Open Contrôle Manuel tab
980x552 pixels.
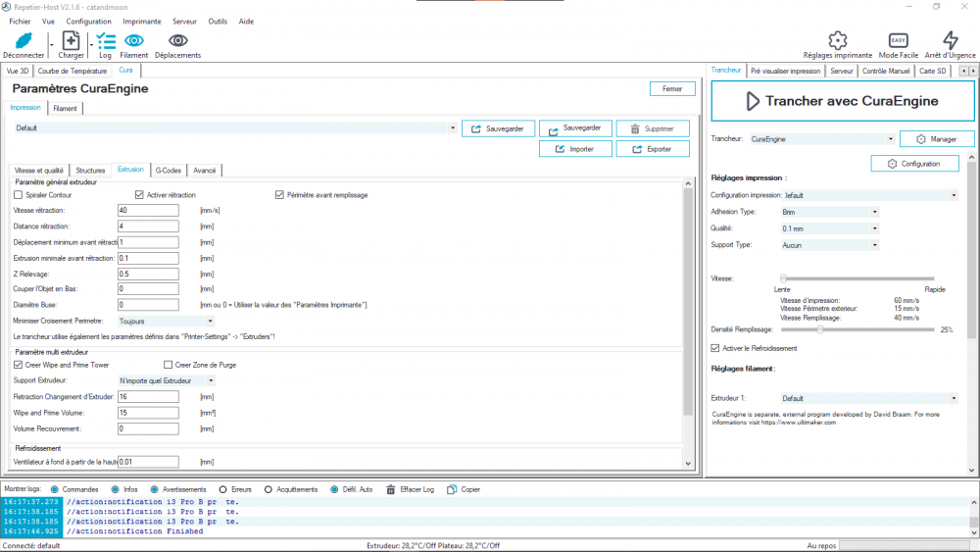coord(886,71)
